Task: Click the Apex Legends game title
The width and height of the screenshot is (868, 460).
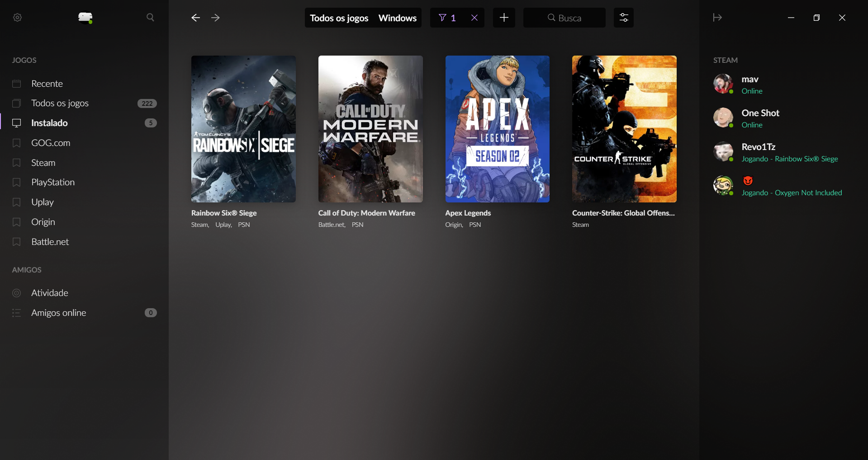Action: click(x=468, y=213)
